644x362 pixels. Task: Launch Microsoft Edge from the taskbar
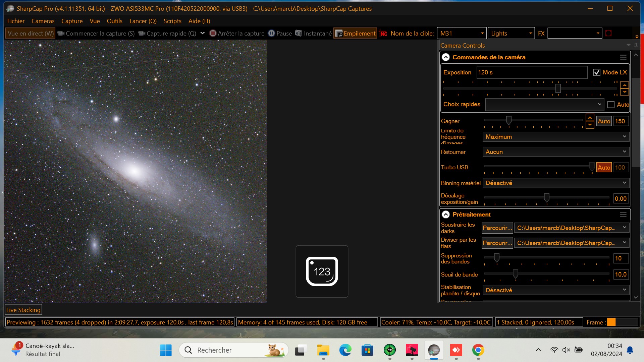pyautogui.click(x=345, y=350)
